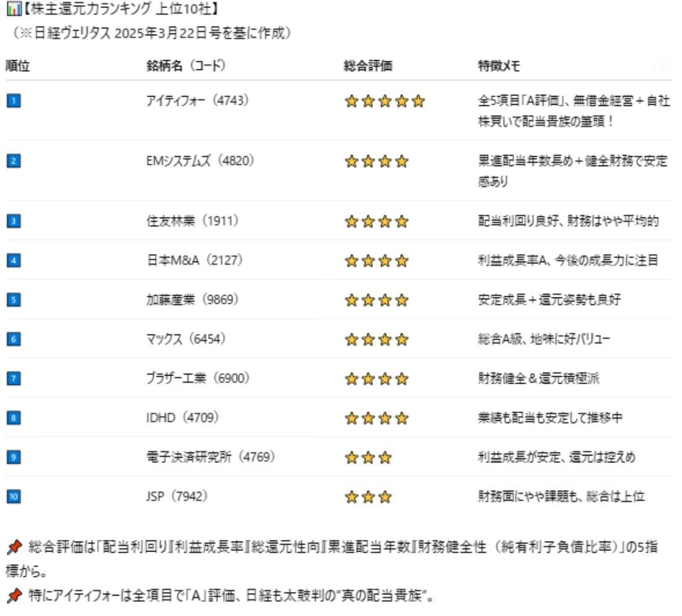Click the three-star rating for 電子決済研究所
Viewport: 682px width, 616px height.
[x=368, y=457]
